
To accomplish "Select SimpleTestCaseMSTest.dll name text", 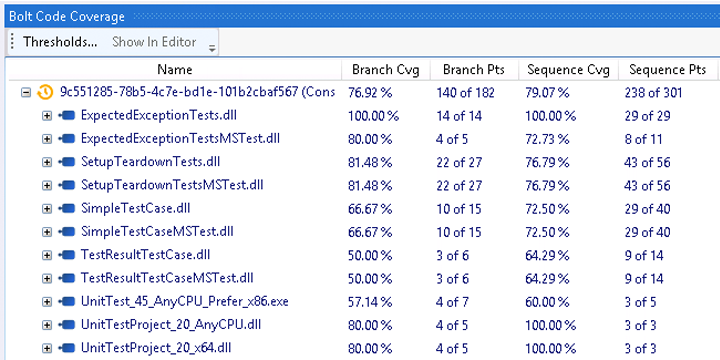I will click(157, 231).
